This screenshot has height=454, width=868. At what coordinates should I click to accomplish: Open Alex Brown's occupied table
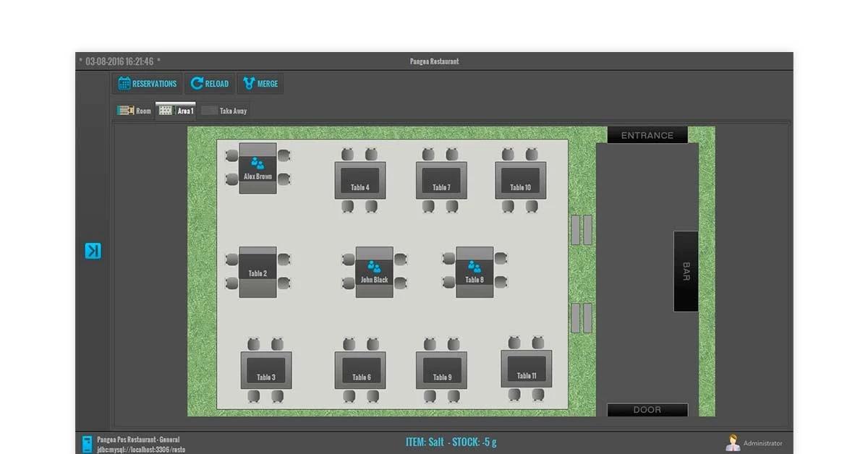[258, 169]
